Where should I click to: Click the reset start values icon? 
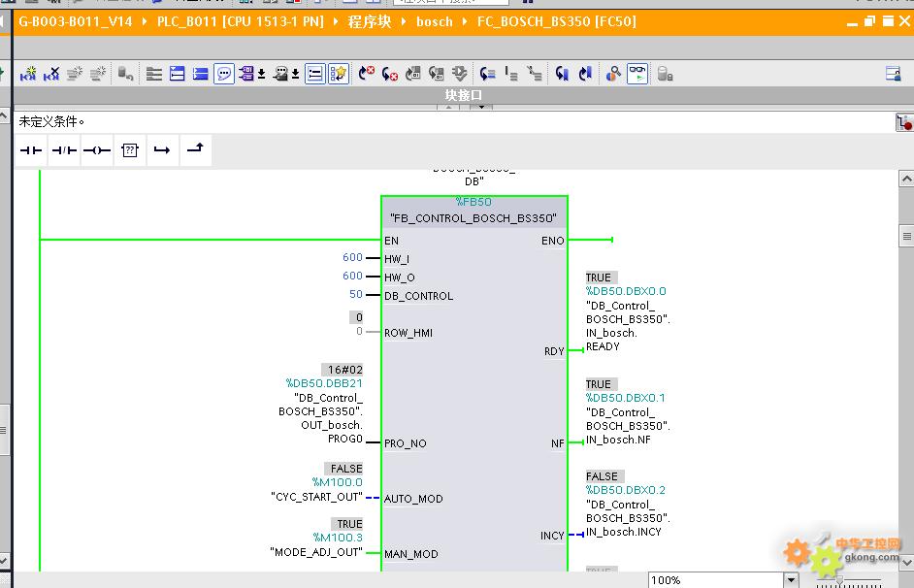tap(125, 74)
